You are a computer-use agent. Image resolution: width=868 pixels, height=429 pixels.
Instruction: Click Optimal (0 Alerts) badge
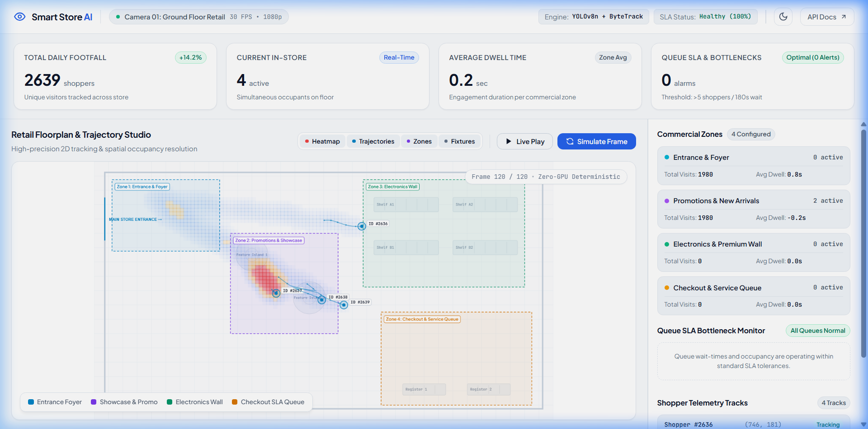(x=812, y=57)
